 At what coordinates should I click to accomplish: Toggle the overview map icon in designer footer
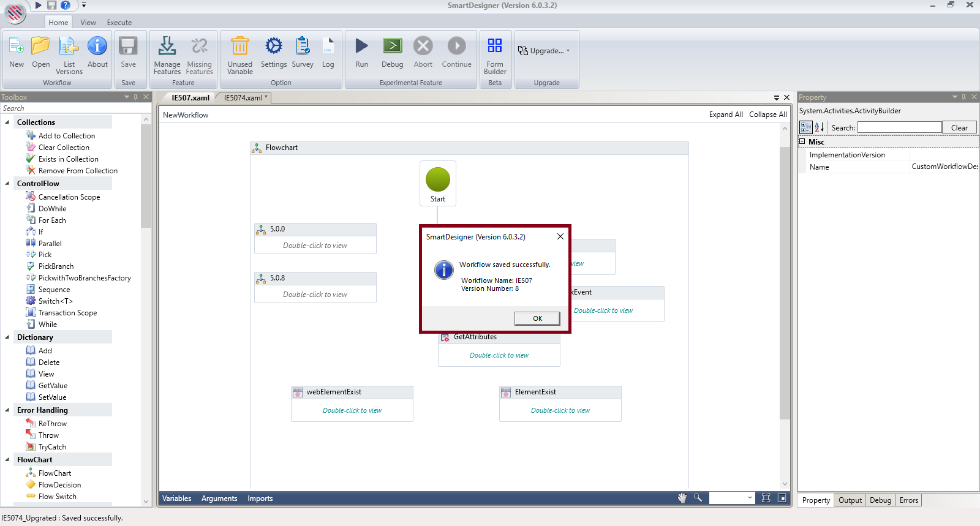(x=782, y=498)
